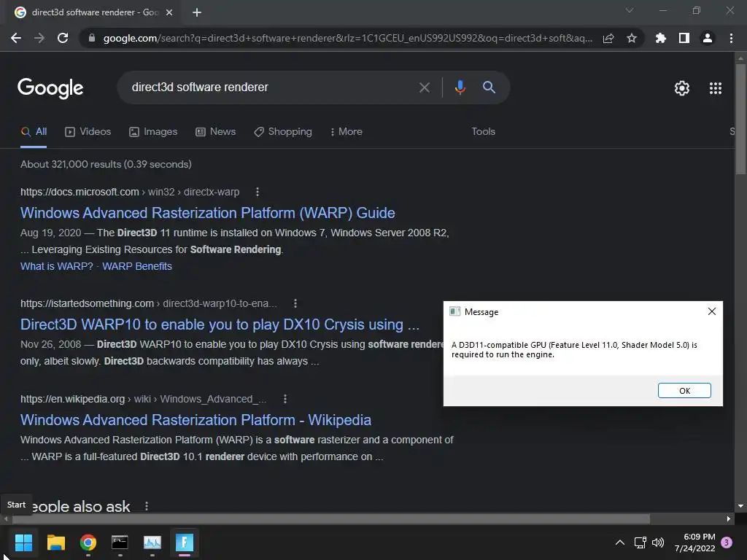Bookmark this page with the star icon
Viewport: 747px width, 560px height.
coord(632,38)
